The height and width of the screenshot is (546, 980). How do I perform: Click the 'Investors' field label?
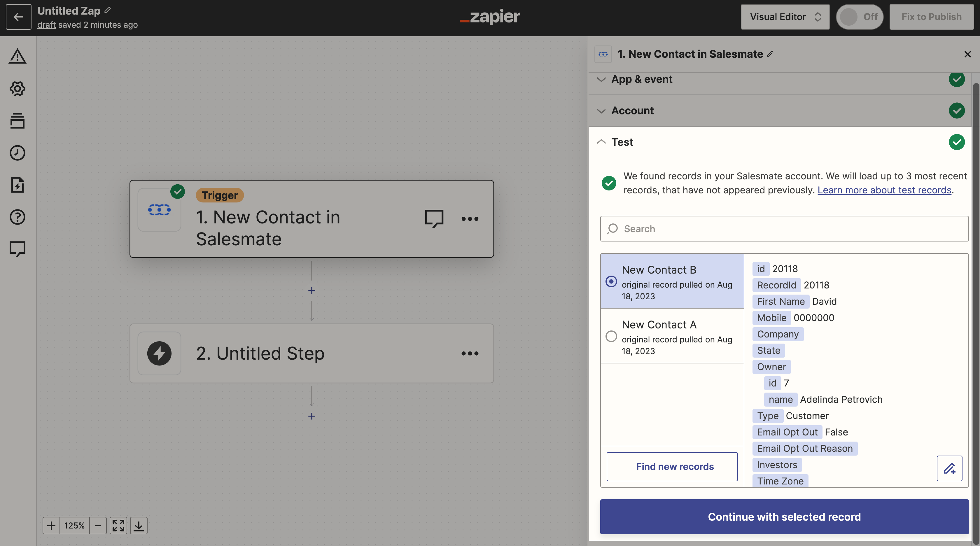click(777, 465)
